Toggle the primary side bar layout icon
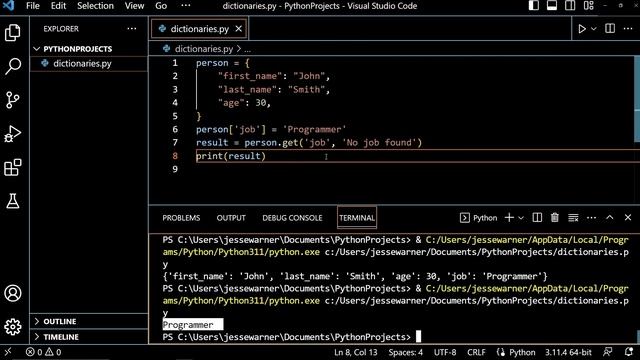640x360 pixels. (x=533, y=6)
